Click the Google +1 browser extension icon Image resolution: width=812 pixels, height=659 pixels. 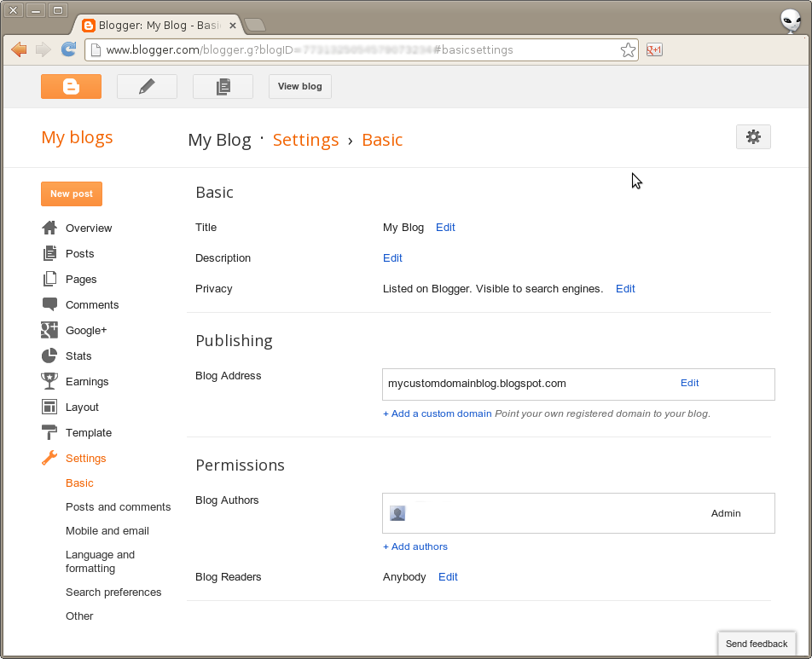(654, 49)
